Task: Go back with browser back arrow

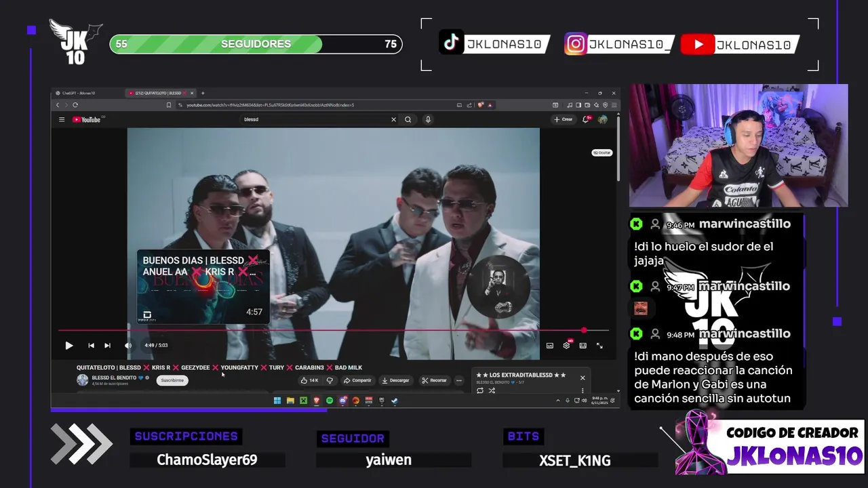Action: (58, 105)
